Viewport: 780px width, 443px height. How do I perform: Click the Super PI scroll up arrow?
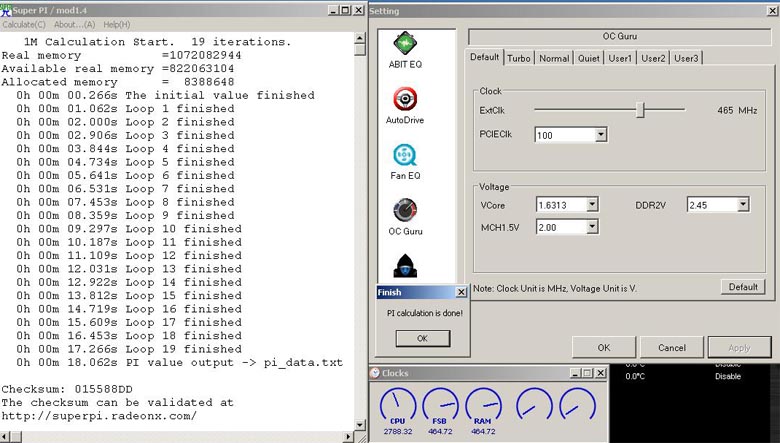(x=360, y=38)
